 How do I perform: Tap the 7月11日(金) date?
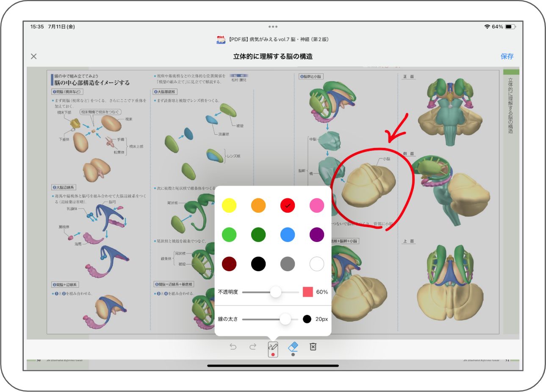coord(61,27)
